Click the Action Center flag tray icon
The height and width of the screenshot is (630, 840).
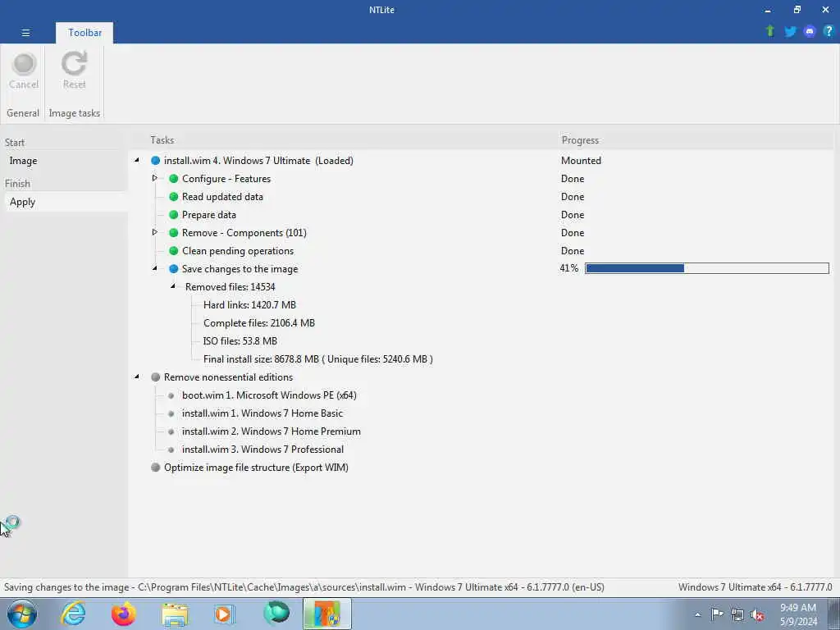(717, 614)
